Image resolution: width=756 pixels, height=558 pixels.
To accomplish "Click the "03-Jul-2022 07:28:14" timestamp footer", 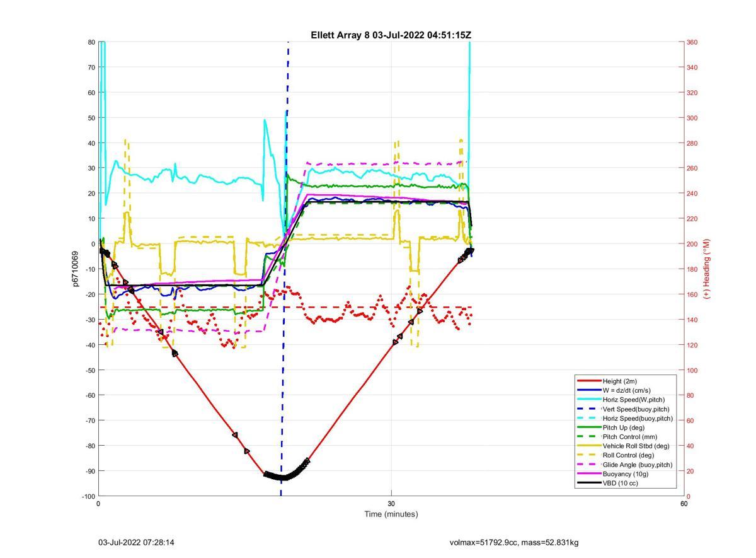I will click(x=136, y=542).
